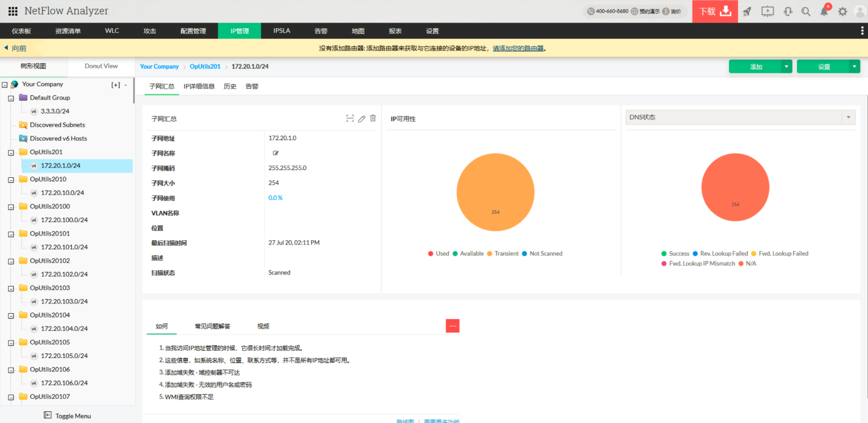The image size is (868, 423).
Task: Click the 询价 pricing link
Action: tap(672, 11)
